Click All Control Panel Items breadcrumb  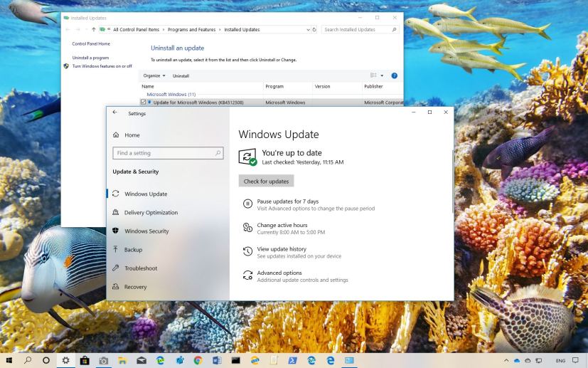(136, 29)
